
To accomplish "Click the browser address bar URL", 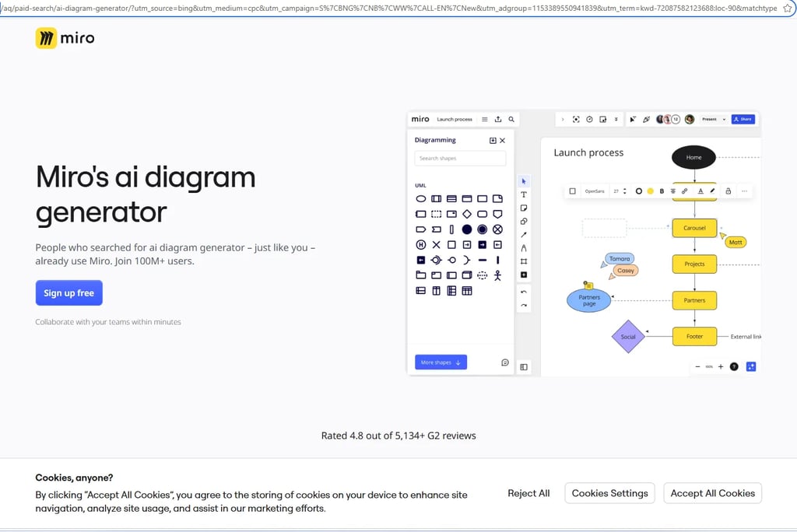I will [x=388, y=8].
